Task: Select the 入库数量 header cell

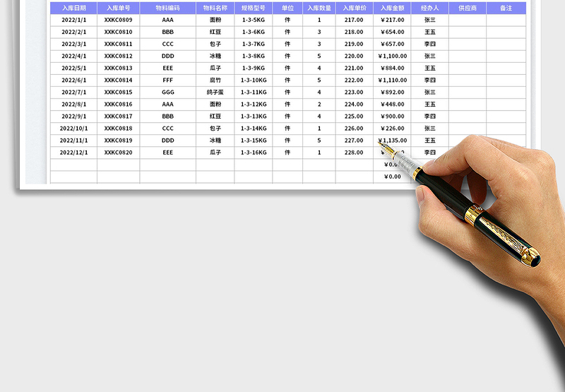Action: [x=319, y=8]
